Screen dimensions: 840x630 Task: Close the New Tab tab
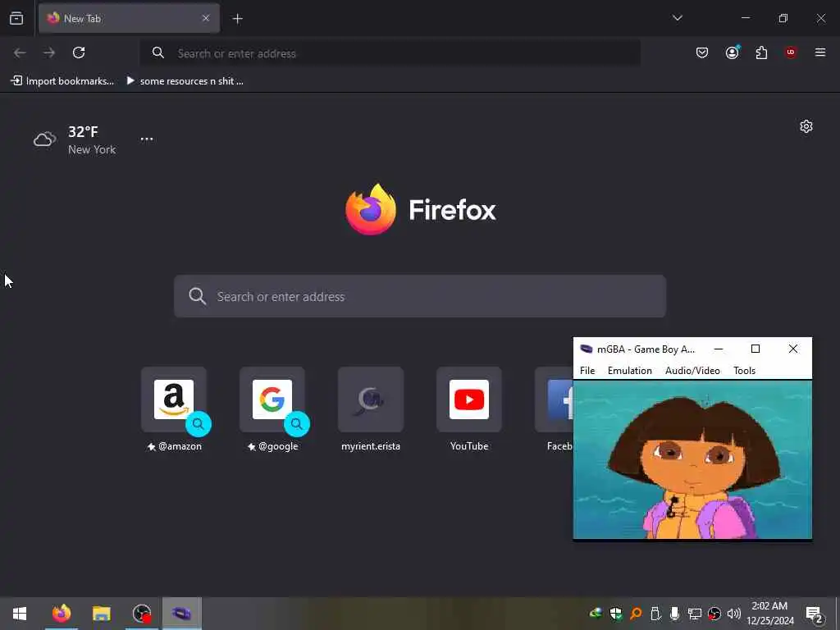[x=206, y=18]
